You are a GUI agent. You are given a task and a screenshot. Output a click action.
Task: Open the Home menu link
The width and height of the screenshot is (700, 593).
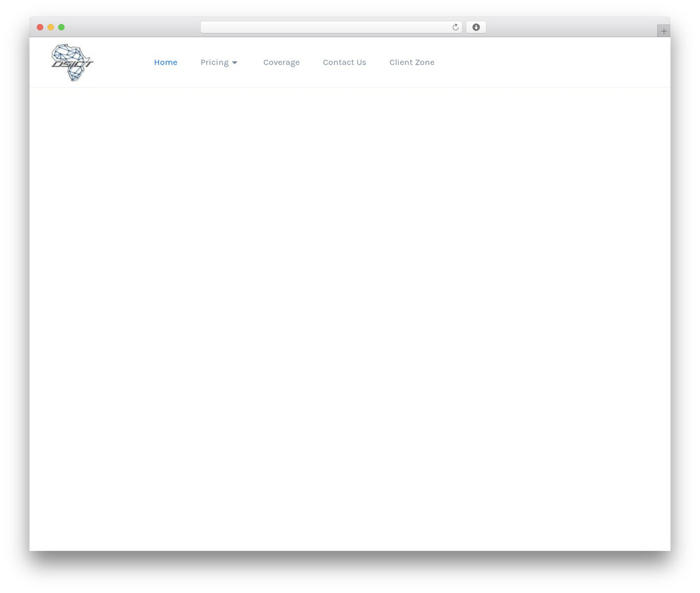(x=166, y=62)
